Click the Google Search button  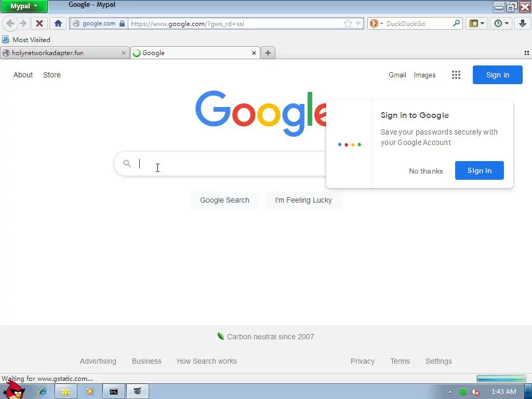tap(224, 200)
